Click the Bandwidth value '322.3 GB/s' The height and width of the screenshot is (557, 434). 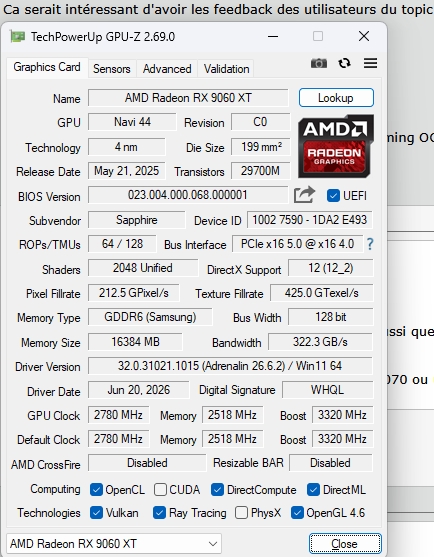320,342
